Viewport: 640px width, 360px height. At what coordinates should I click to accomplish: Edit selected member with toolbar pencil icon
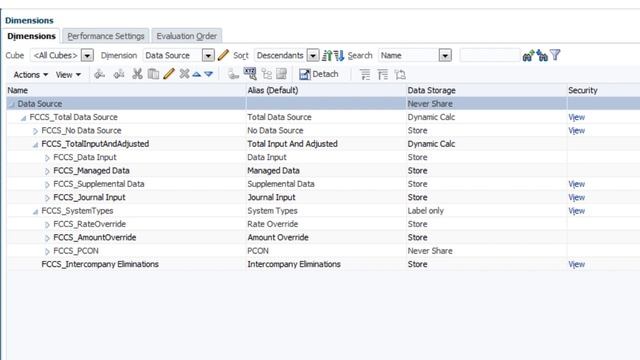pyautogui.click(x=169, y=74)
